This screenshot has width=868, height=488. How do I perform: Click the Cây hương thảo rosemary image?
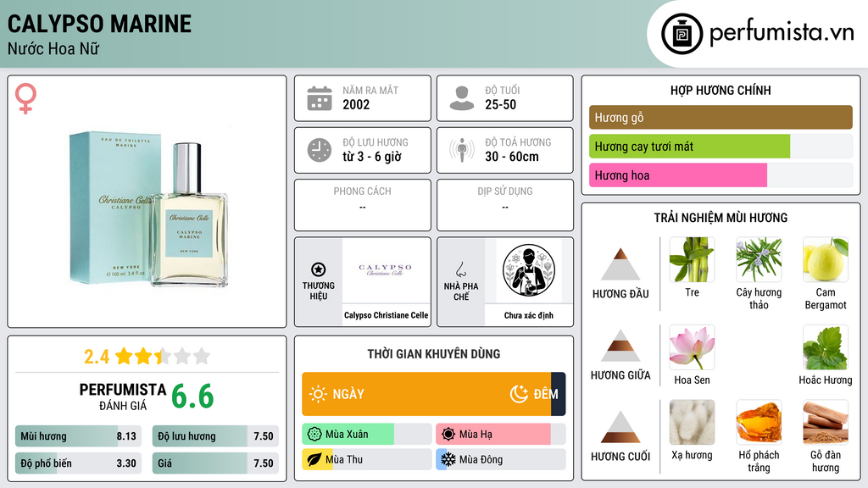(x=759, y=259)
